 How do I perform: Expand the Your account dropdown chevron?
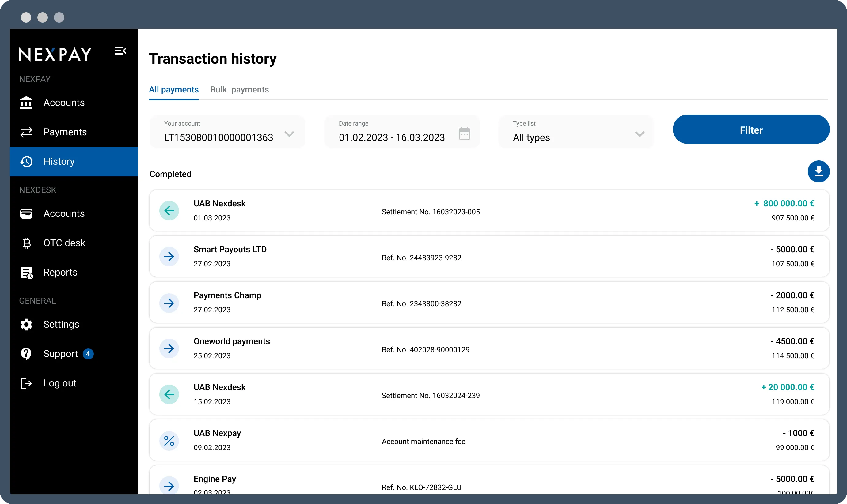coord(289,134)
